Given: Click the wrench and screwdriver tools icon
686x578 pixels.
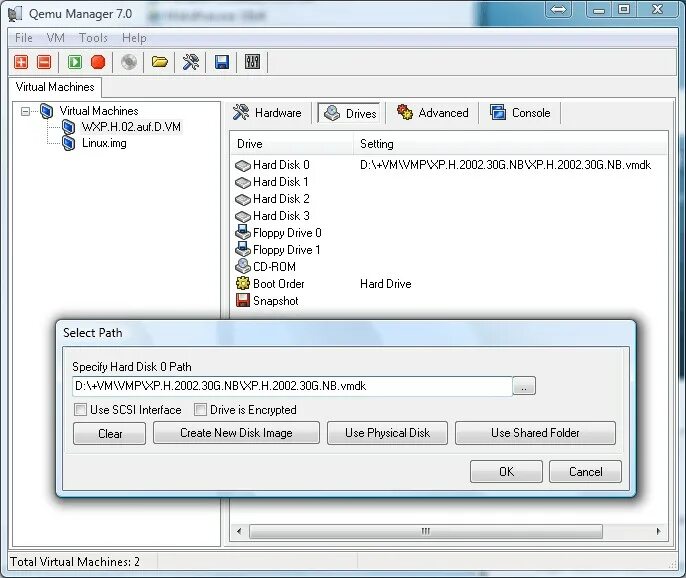Looking at the screenshot, I should [x=191, y=62].
